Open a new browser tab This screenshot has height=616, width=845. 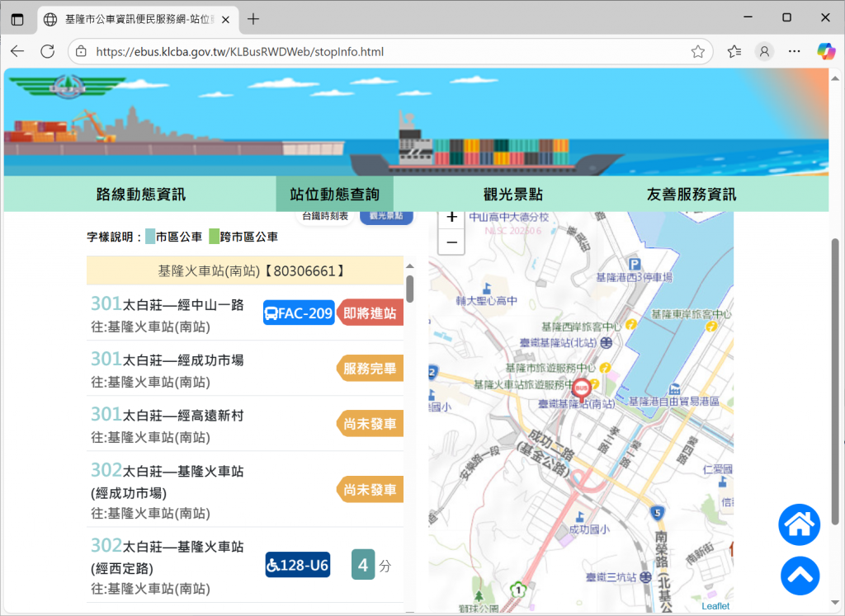coord(253,20)
